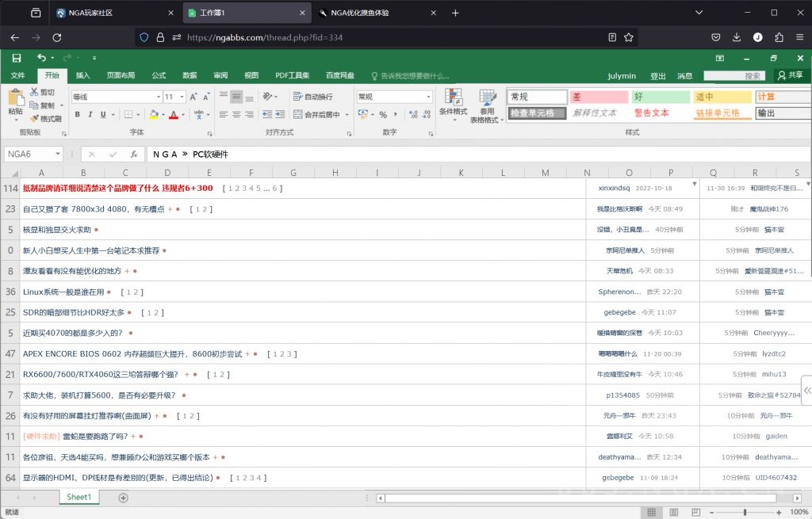Expand the Name Box dropdown arrow
This screenshot has height=519, width=812.
point(58,155)
